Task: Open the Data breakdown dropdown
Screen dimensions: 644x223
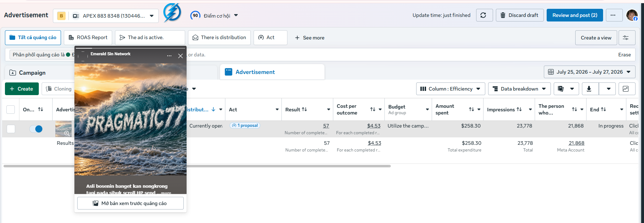Action: click(519, 89)
